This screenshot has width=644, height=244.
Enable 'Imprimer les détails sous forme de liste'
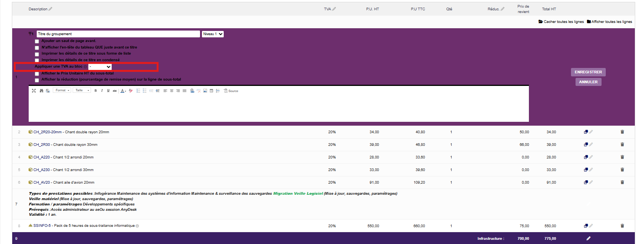(x=37, y=54)
